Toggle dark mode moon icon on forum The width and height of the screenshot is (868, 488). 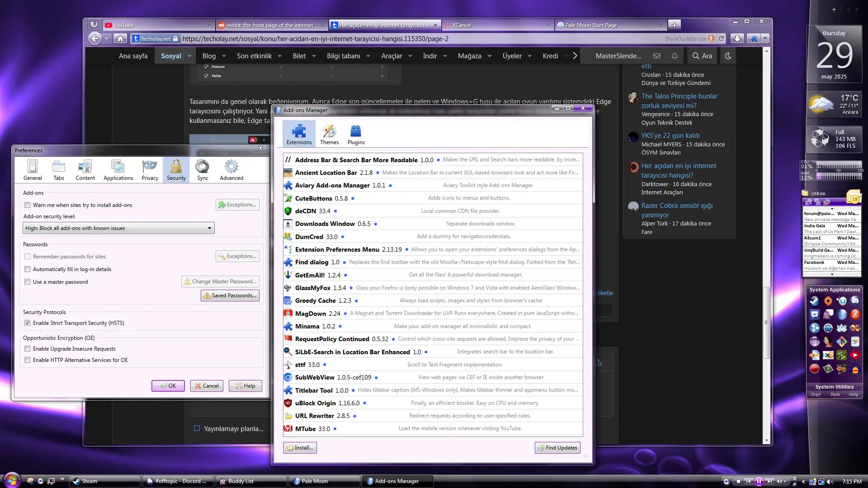pos(728,56)
